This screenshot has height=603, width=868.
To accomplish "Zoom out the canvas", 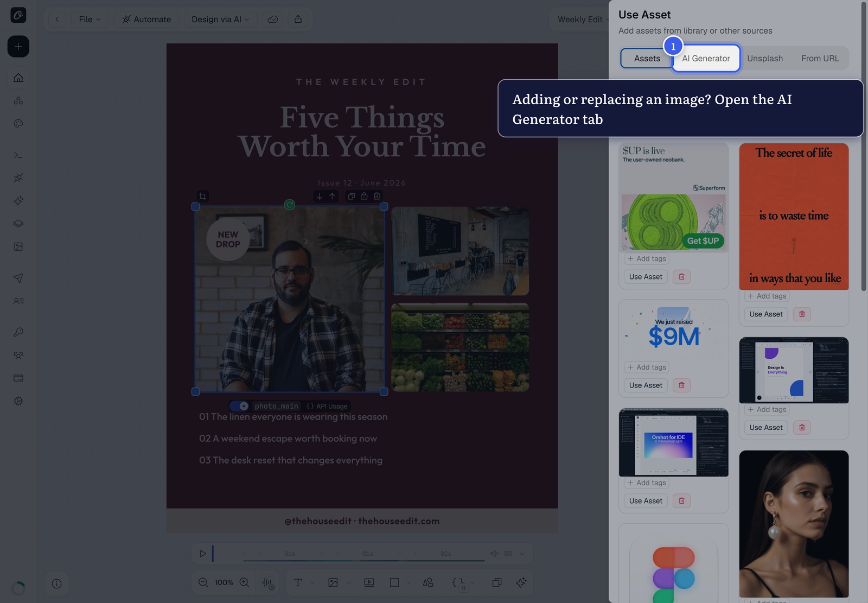I will [203, 582].
